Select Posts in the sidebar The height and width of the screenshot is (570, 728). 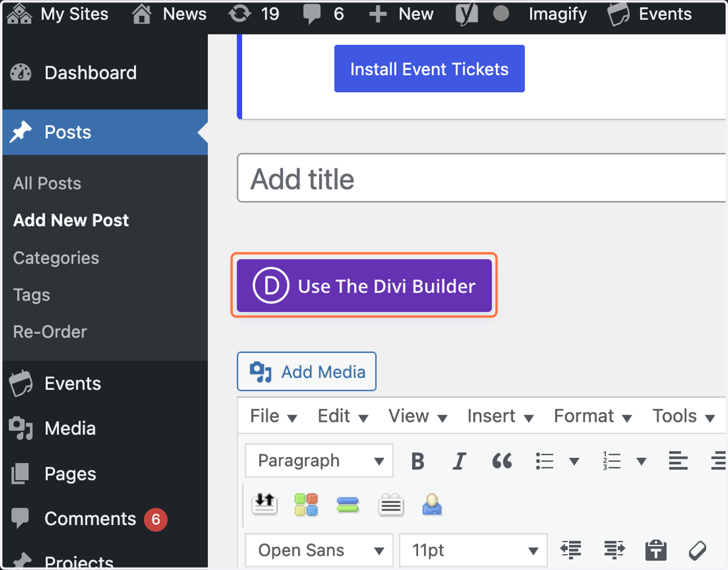coord(105,132)
